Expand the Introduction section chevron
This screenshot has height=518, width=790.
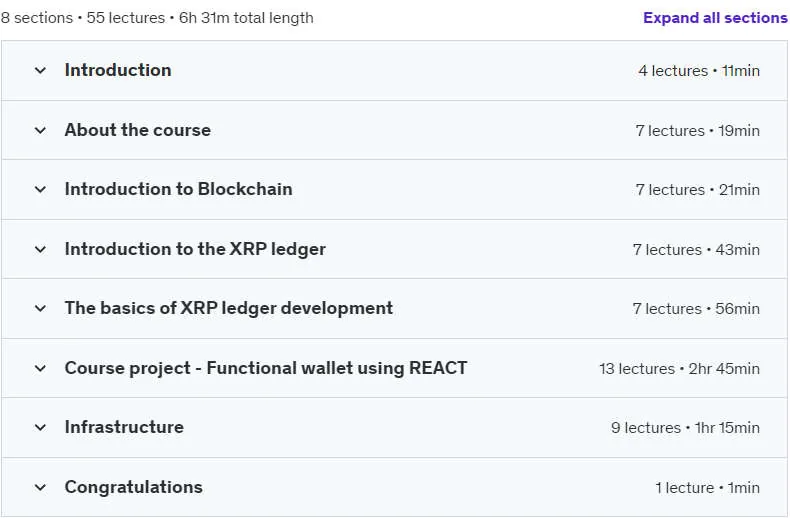pos(40,71)
